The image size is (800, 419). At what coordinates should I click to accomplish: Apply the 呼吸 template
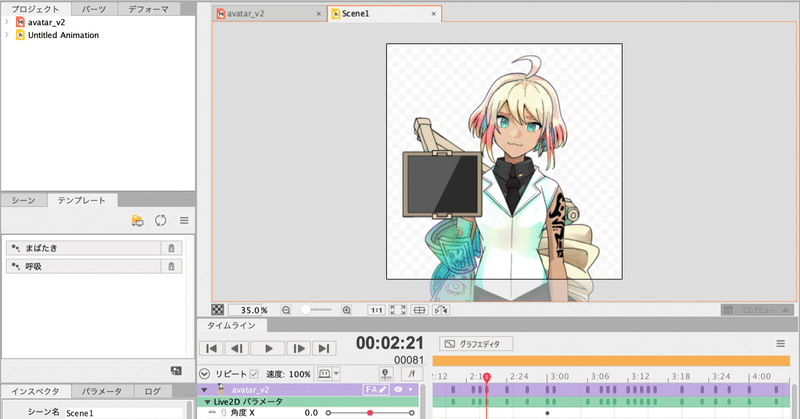click(x=84, y=266)
